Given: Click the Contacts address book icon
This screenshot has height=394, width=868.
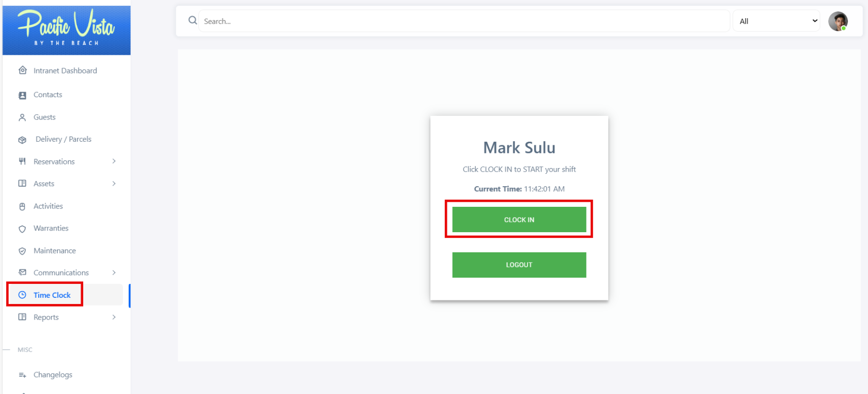Looking at the screenshot, I should coord(22,95).
